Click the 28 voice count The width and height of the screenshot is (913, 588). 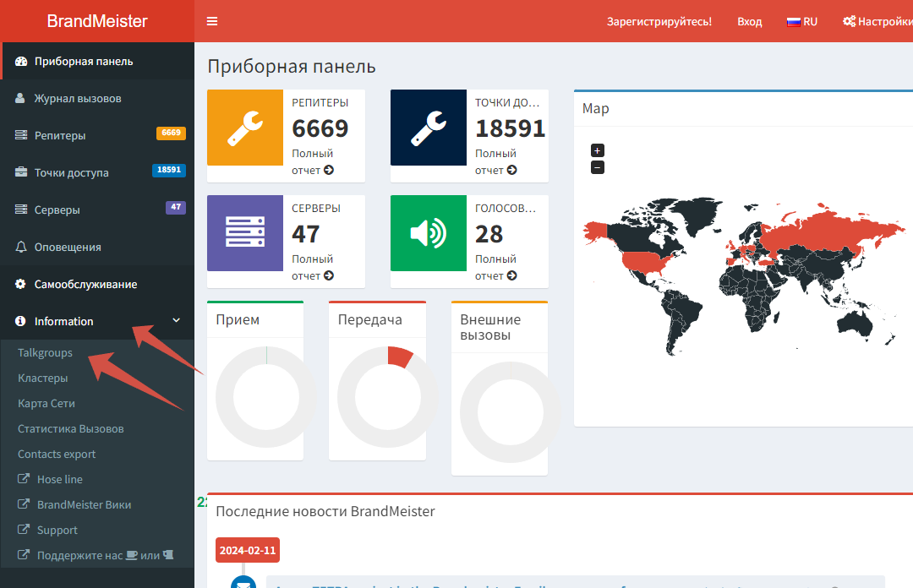click(489, 234)
